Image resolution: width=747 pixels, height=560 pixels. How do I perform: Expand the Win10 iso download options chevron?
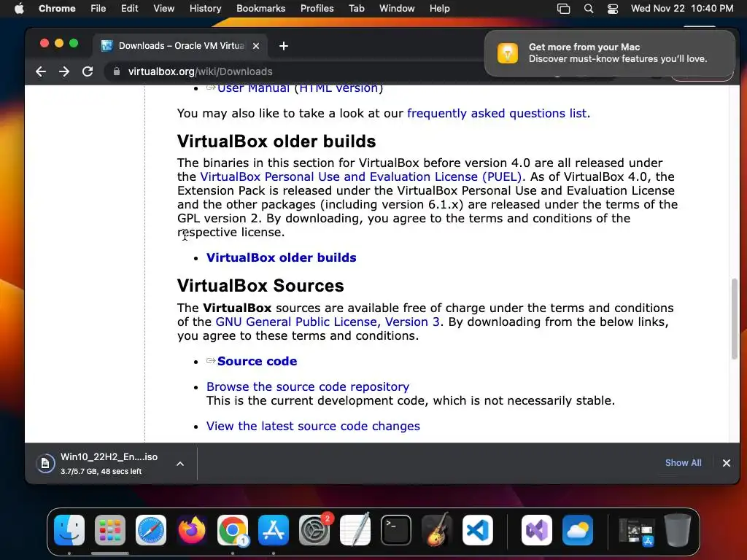pos(180,463)
